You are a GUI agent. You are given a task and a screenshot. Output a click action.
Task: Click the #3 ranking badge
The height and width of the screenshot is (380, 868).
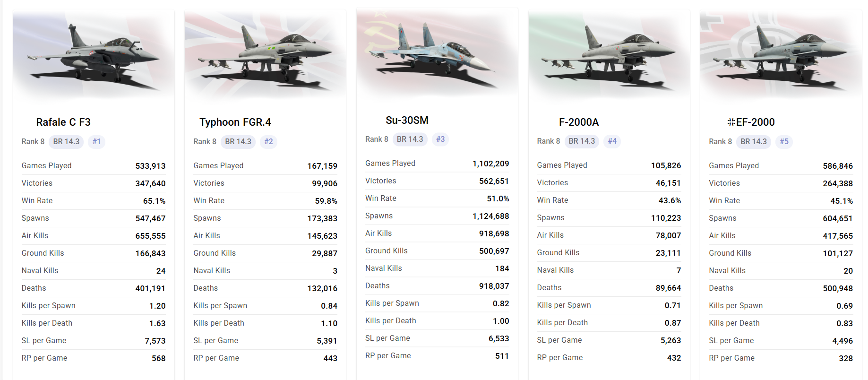click(440, 139)
